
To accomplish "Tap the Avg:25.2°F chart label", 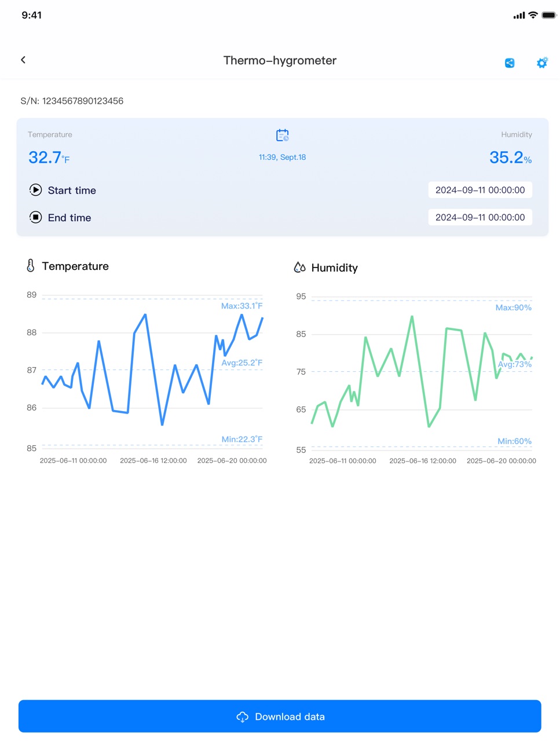I will (x=241, y=362).
